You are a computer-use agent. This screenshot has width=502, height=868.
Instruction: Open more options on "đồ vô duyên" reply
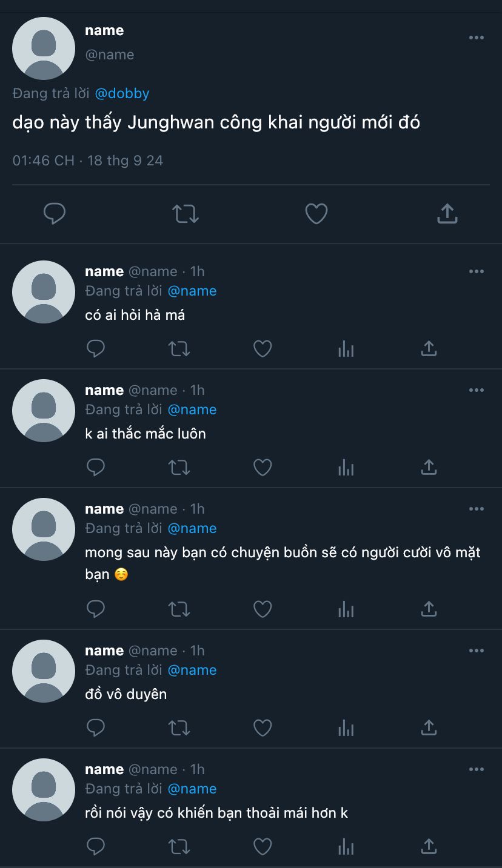(477, 651)
